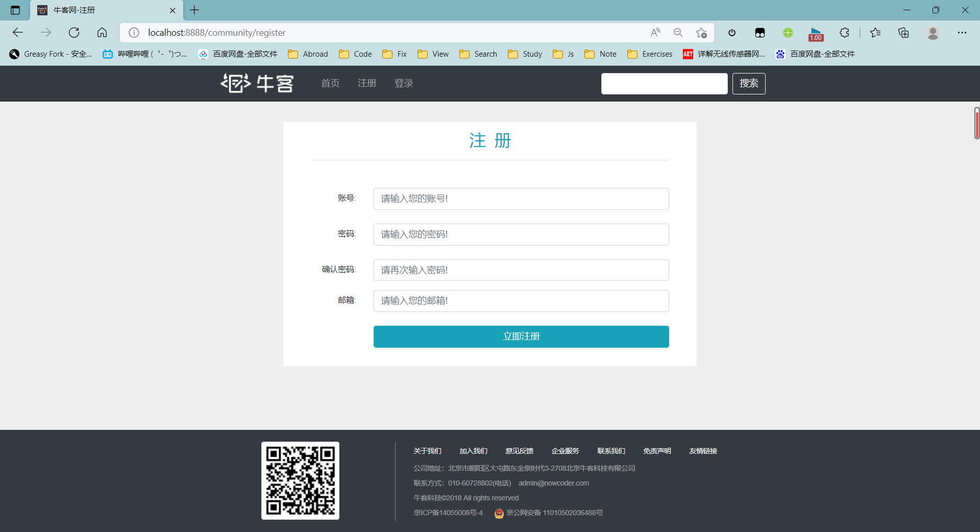Click the user profile avatar icon

pyautogui.click(x=933, y=33)
